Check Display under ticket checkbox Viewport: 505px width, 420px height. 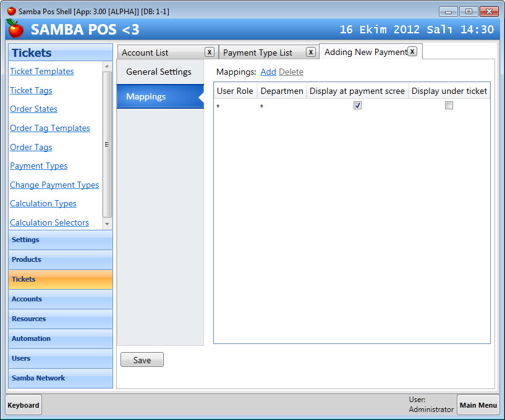(x=449, y=105)
